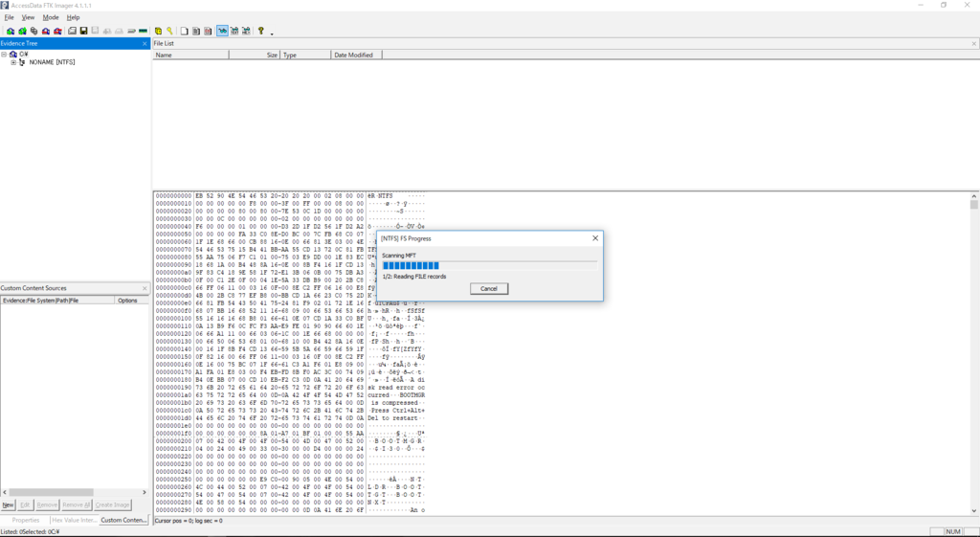Screen dimensions: 980x537
Task: Click Add All Attached Devices icon
Action: (23, 31)
